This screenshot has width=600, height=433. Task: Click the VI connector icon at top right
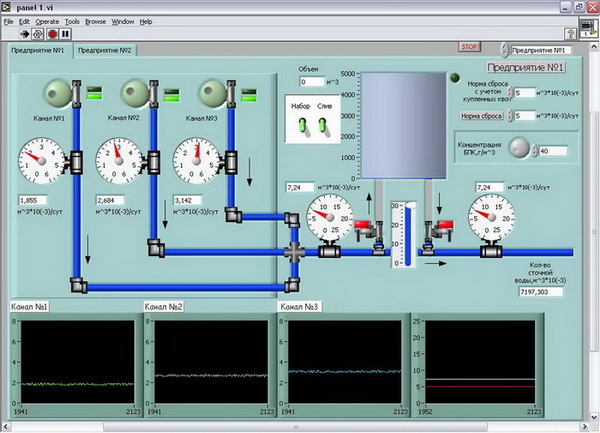pos(588,28)
